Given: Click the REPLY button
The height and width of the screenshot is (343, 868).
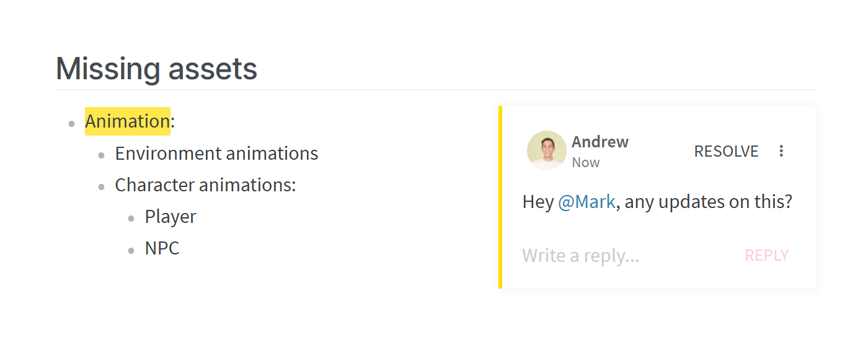Looking at the screenshot, I should [767, 255].
